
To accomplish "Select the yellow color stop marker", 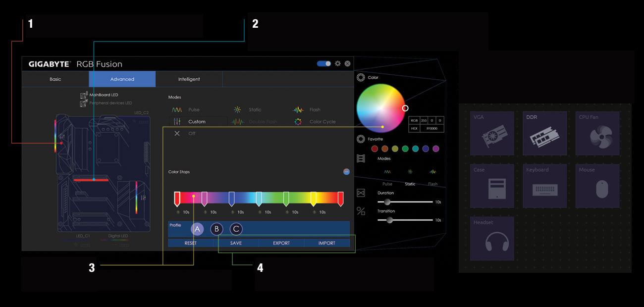I will tap(313, 199).
